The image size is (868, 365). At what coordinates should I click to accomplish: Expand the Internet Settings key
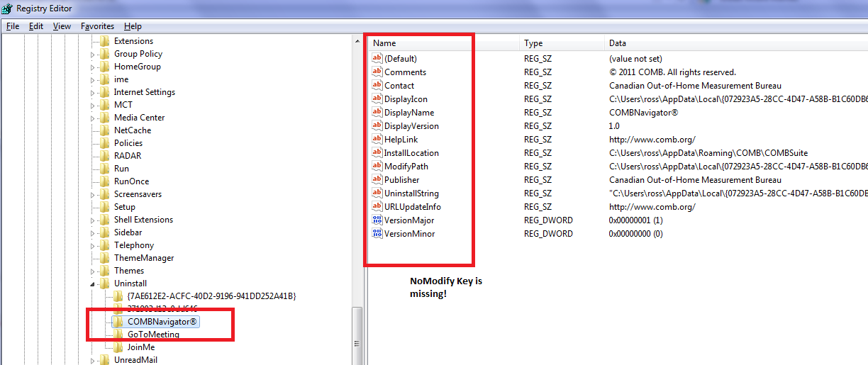pos(93,92)
